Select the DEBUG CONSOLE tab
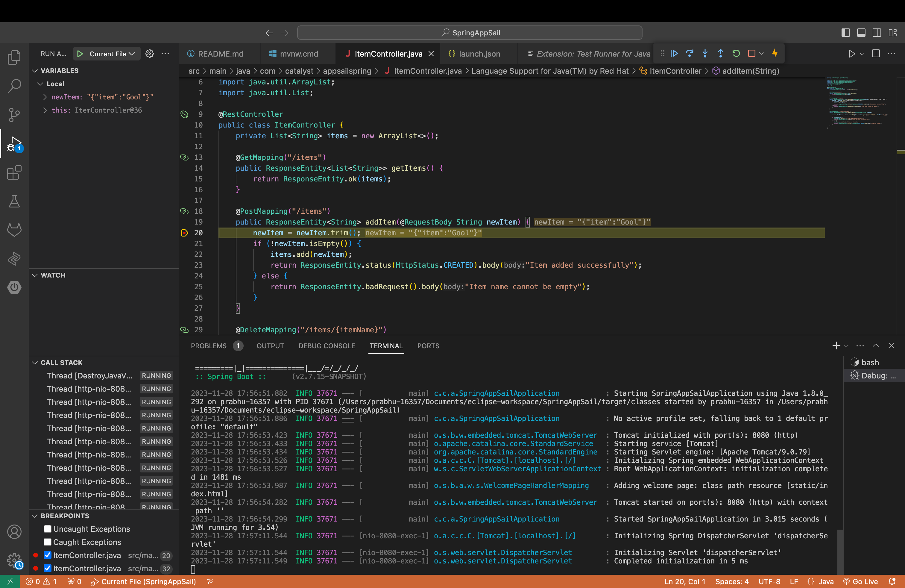The image size is (905, 588). (x=327, y=345)
